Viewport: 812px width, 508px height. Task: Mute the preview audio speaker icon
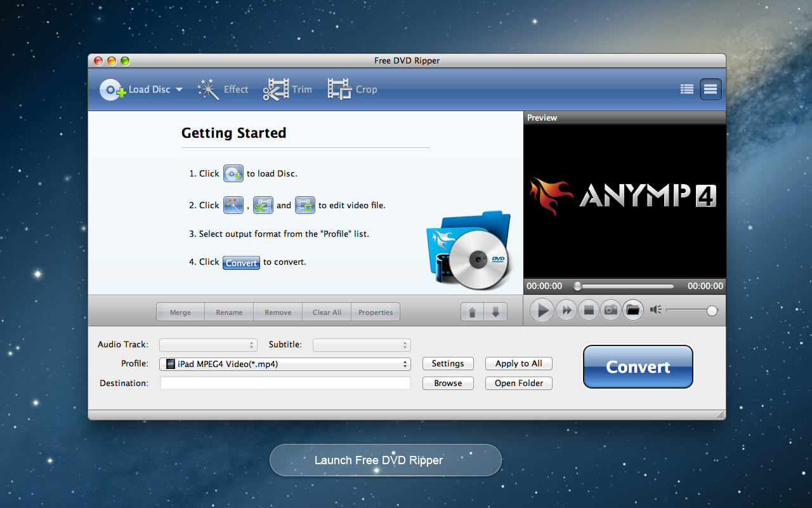(656, 310)
